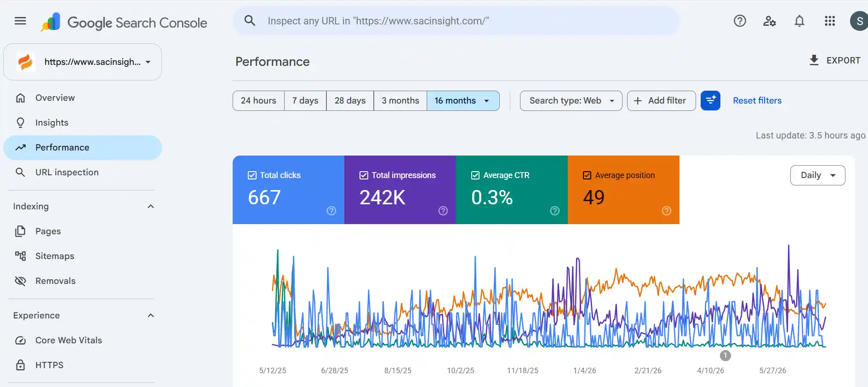Viewport: 868px width, 387px height.
Task: Click the Average CTR value 0.3%
Action: 492,198
